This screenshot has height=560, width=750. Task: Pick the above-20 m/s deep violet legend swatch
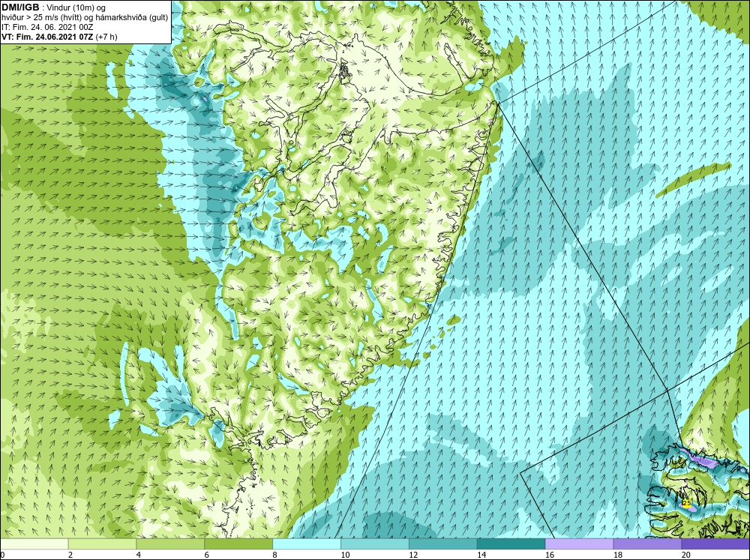click(715, 544)
